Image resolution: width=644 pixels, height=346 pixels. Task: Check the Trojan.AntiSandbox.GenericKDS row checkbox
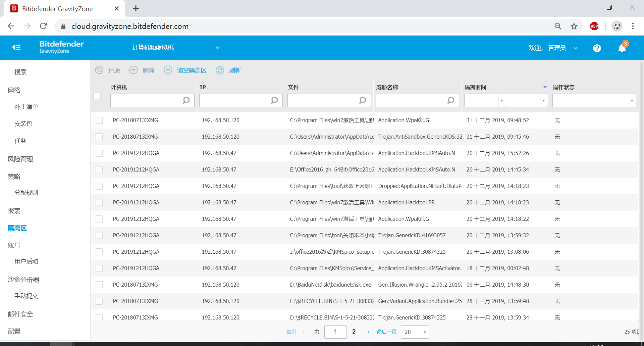coord(99,137)
